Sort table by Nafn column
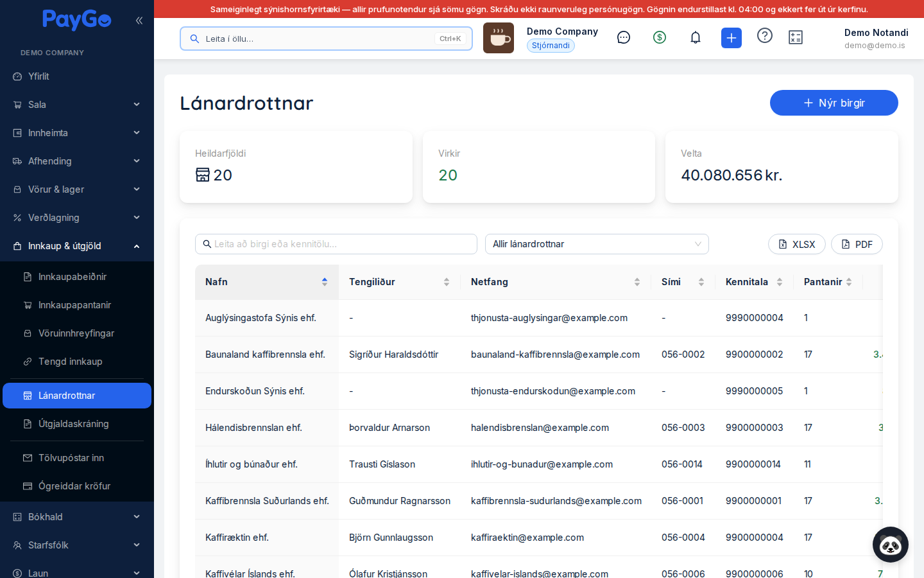This screenshot has height=578, width=924. click(x=267, y=282)
